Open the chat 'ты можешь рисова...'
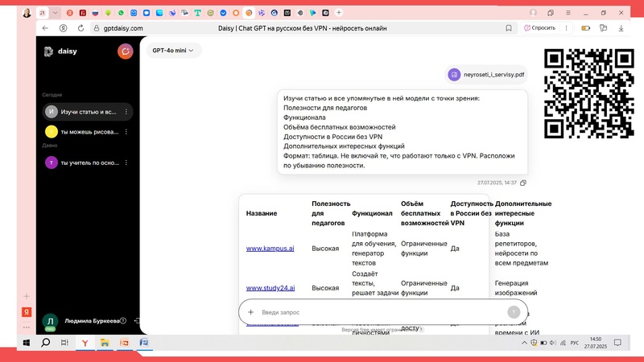This screenshot has width=644, height=362. [x=89, y=132]
